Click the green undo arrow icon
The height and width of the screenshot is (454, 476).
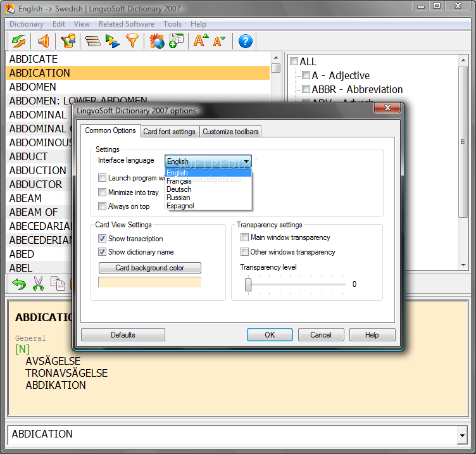click(x=19, y=284)
